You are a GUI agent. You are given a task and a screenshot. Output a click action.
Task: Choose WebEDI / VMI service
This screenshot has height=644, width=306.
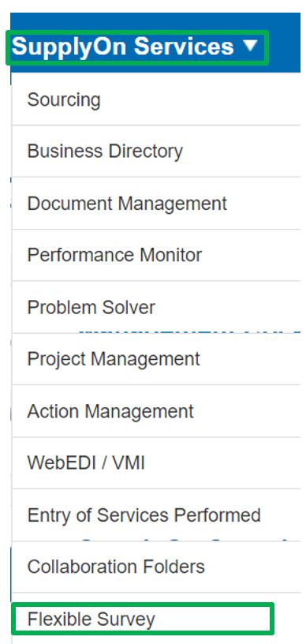coord(156,462)
